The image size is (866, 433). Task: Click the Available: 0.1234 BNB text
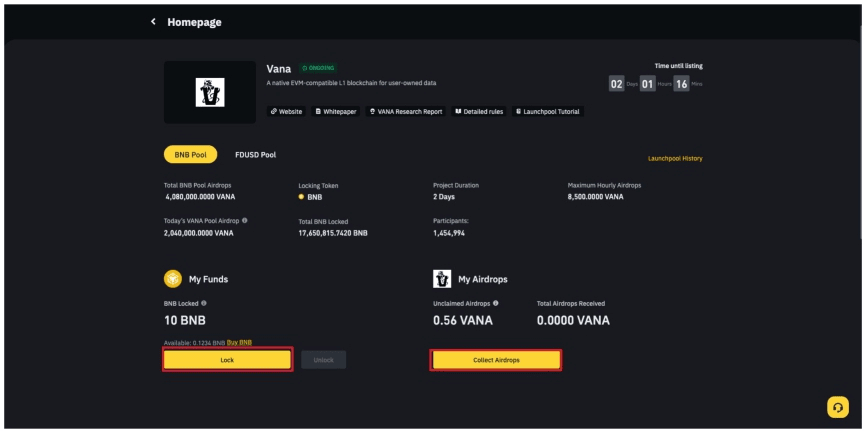point(194,343)
